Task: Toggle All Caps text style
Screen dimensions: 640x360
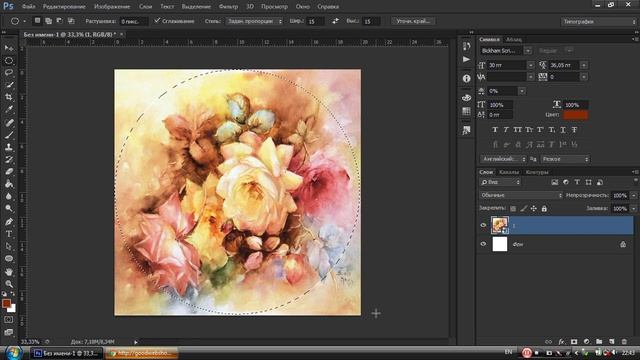Action: click(518, 130)
